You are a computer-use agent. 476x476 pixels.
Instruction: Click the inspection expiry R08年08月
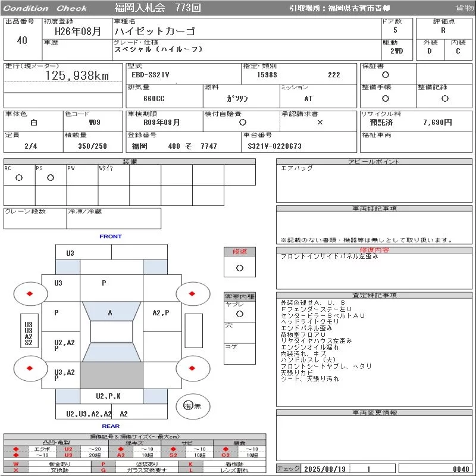pos(161,123)
